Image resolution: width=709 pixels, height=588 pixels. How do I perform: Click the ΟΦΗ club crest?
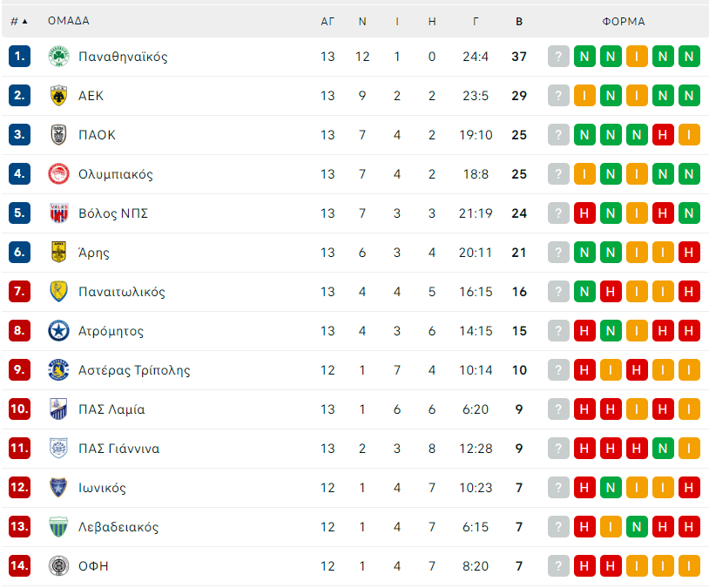58,566
